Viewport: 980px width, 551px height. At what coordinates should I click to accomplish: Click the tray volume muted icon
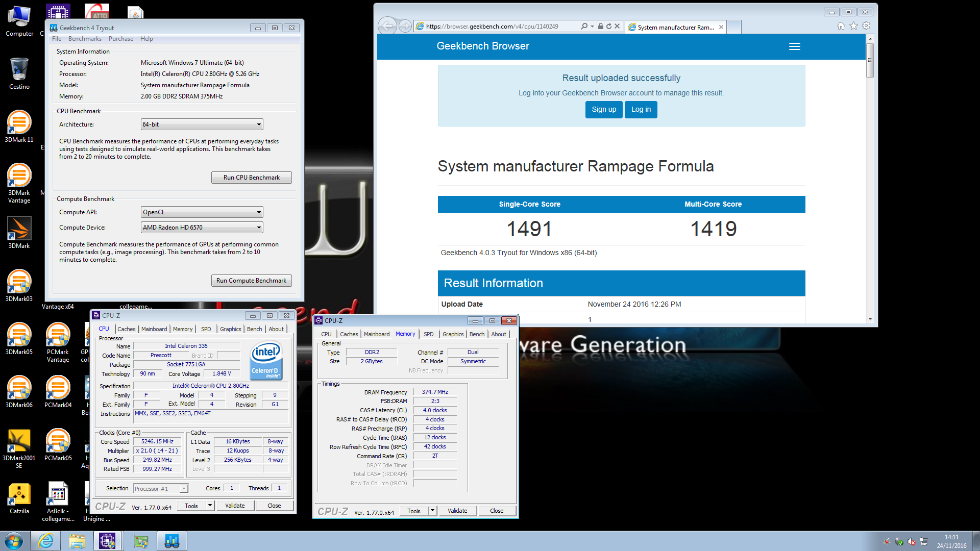912,542
